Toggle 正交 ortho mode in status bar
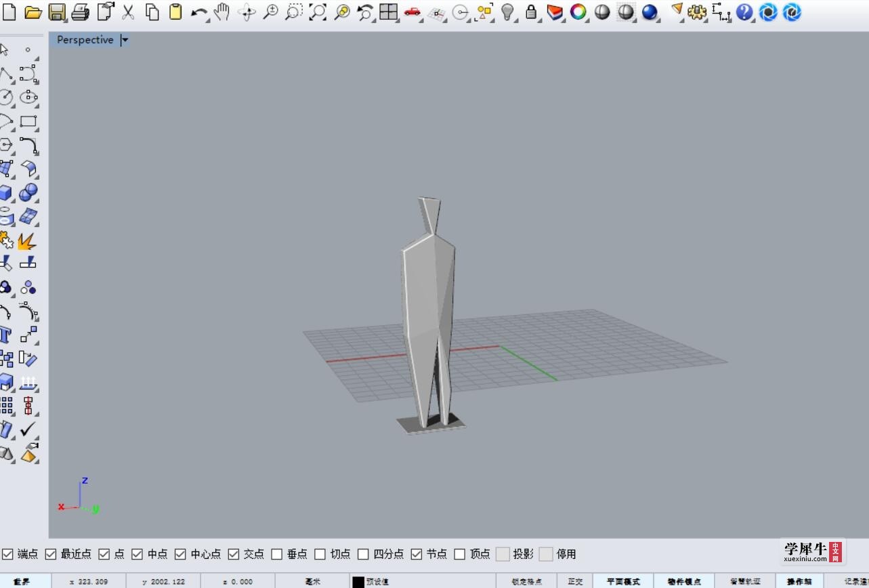 (575, 581)
